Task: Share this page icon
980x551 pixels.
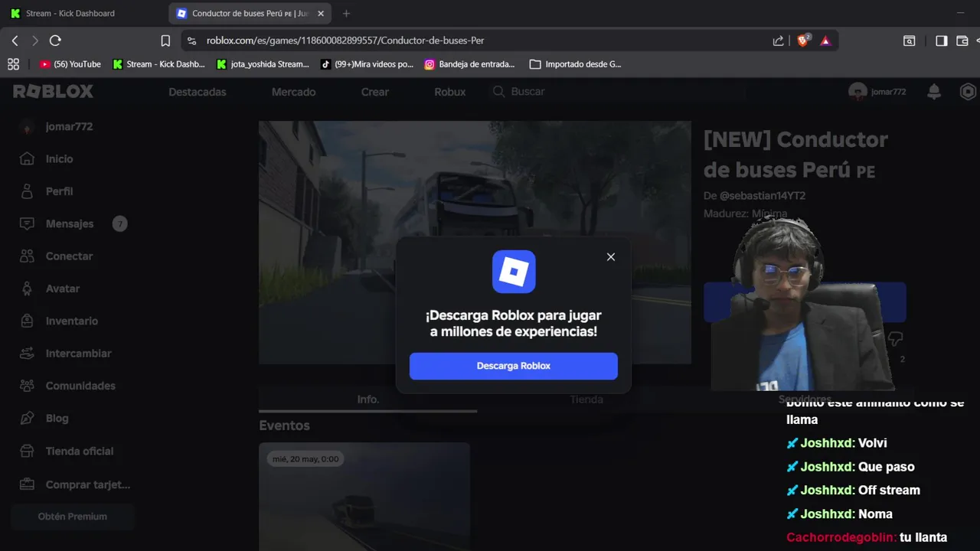Action: click(778, 41)
